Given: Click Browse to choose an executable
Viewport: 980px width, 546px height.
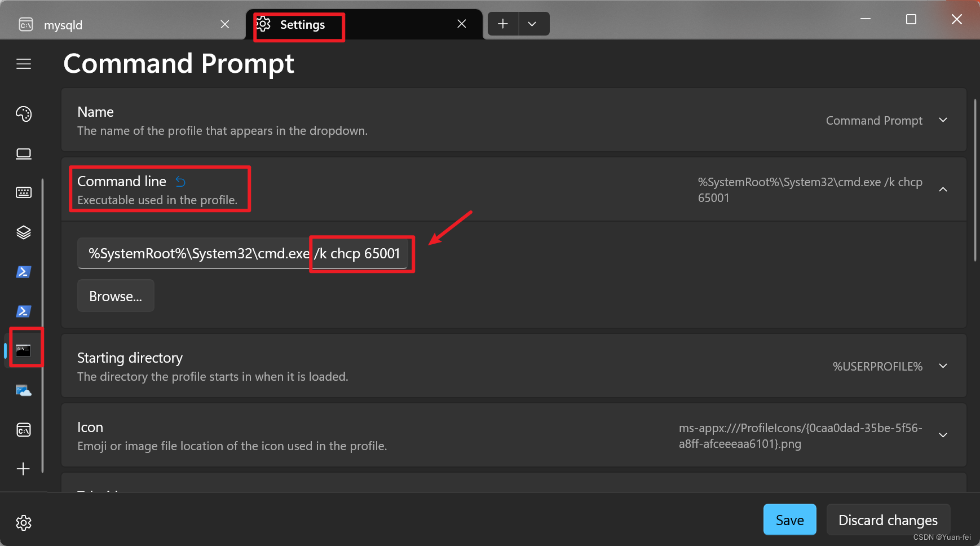Looking at the screenshot, I should point(116,296).
